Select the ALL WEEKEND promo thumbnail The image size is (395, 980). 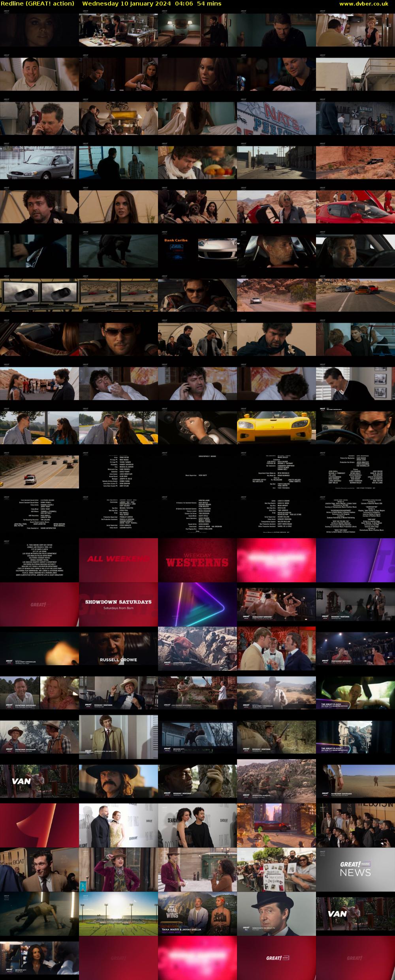[x=118, y=560]
